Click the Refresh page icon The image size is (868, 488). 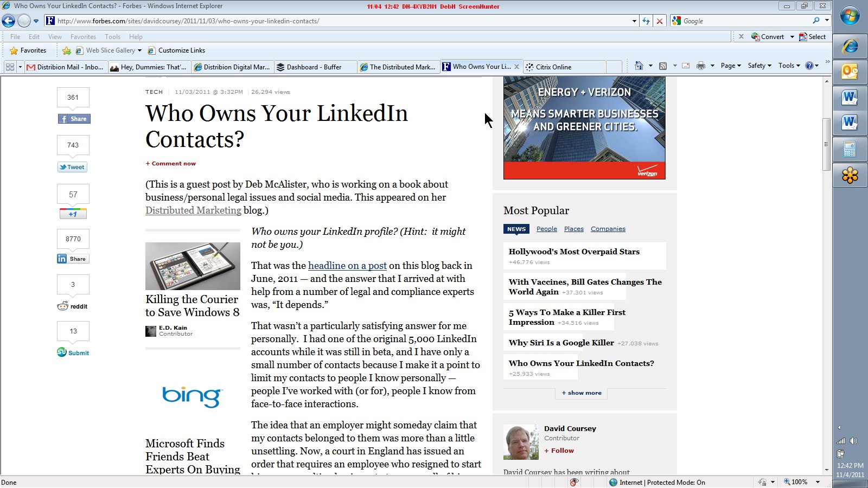coord(646,21)
